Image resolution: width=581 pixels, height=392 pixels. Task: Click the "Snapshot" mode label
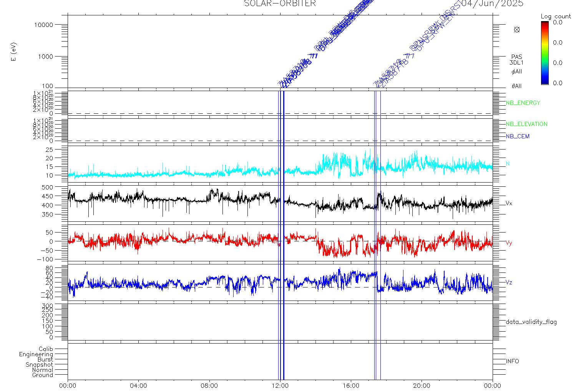coord(40,365)
